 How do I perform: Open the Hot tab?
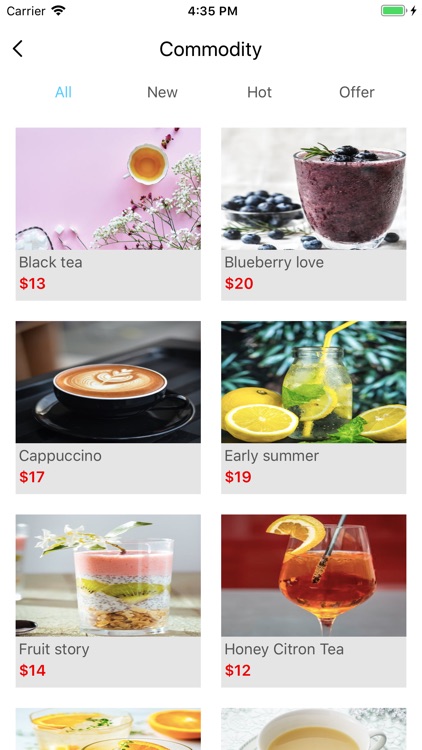click(x=259, y=92)
